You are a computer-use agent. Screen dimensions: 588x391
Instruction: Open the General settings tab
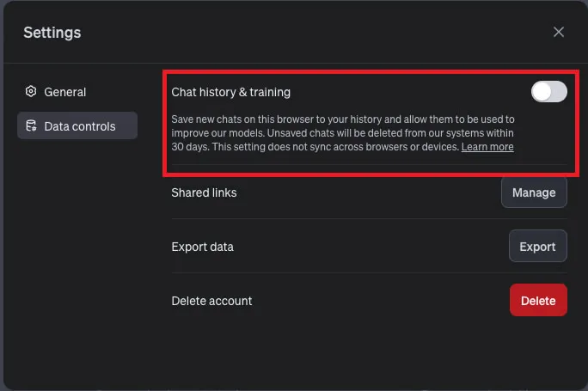[x=64, y=92]
